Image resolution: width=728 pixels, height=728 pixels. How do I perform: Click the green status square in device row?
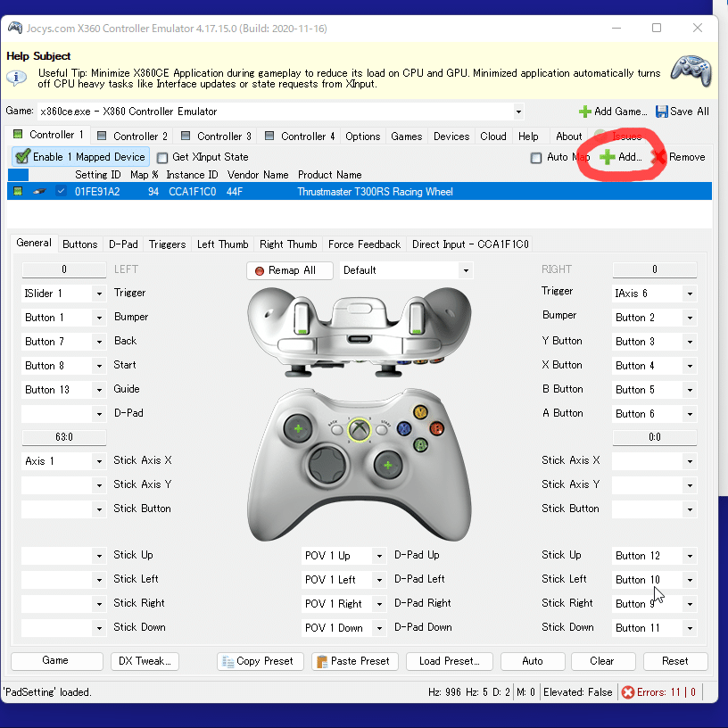click(x=18, y=191)
